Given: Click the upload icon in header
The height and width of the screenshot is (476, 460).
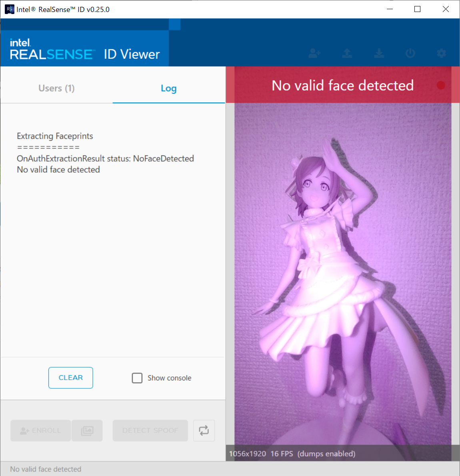Looking at the screenshot, I should point(347,54).
